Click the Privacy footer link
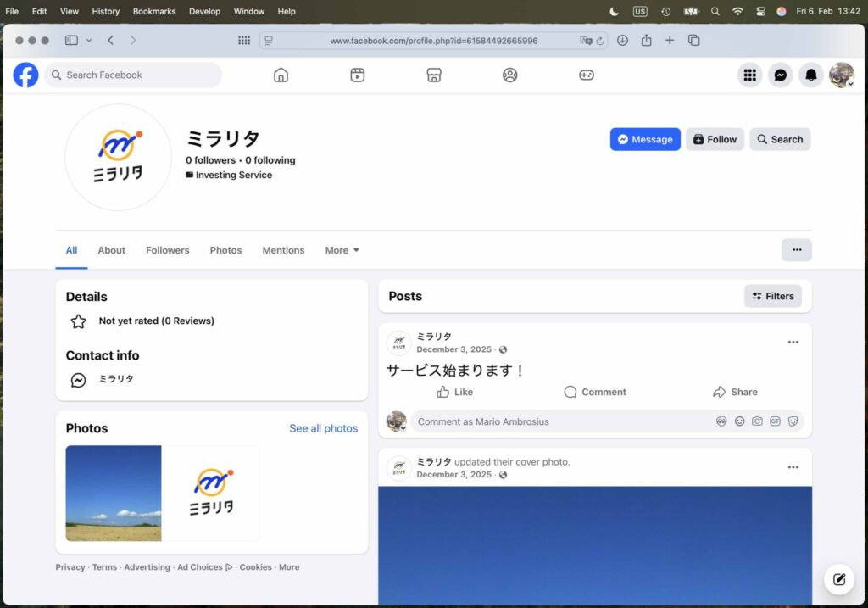This screenshot has width=868, height=608. [x=70, y=567]
